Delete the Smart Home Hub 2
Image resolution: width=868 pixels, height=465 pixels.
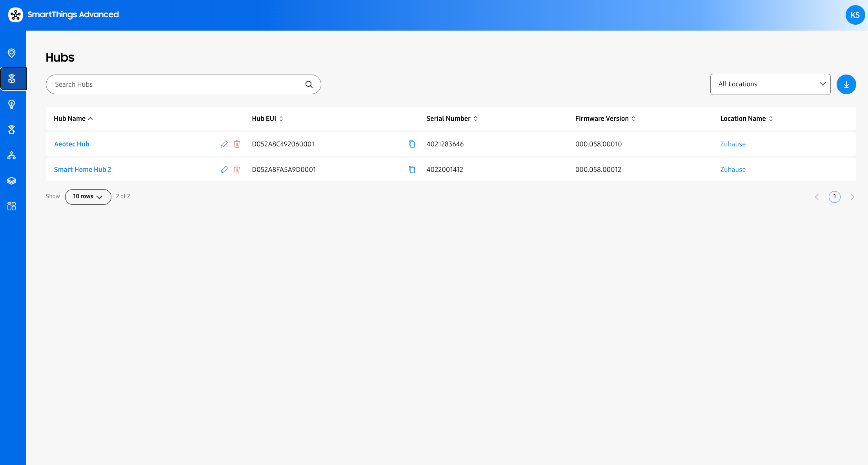(237, 170)
